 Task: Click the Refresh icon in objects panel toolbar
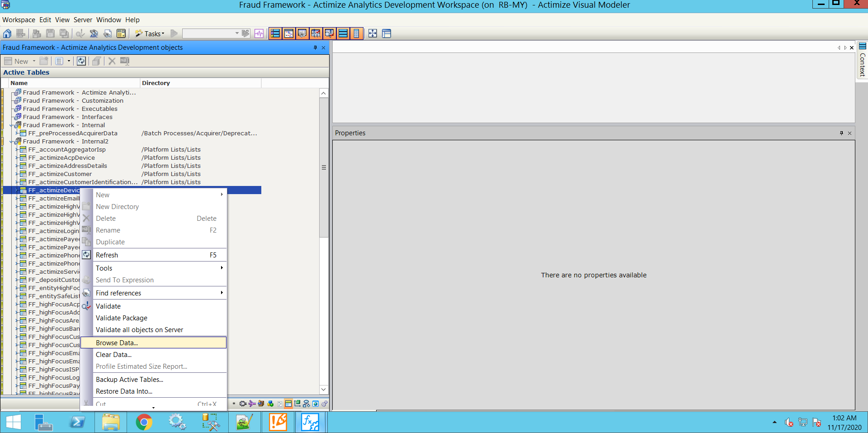81,61
